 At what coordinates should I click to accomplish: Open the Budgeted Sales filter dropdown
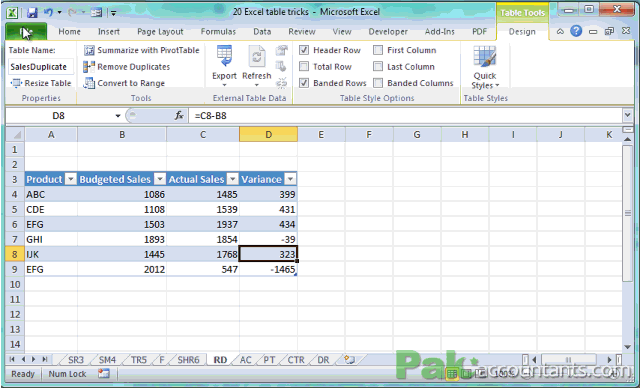tap(160, 179)
